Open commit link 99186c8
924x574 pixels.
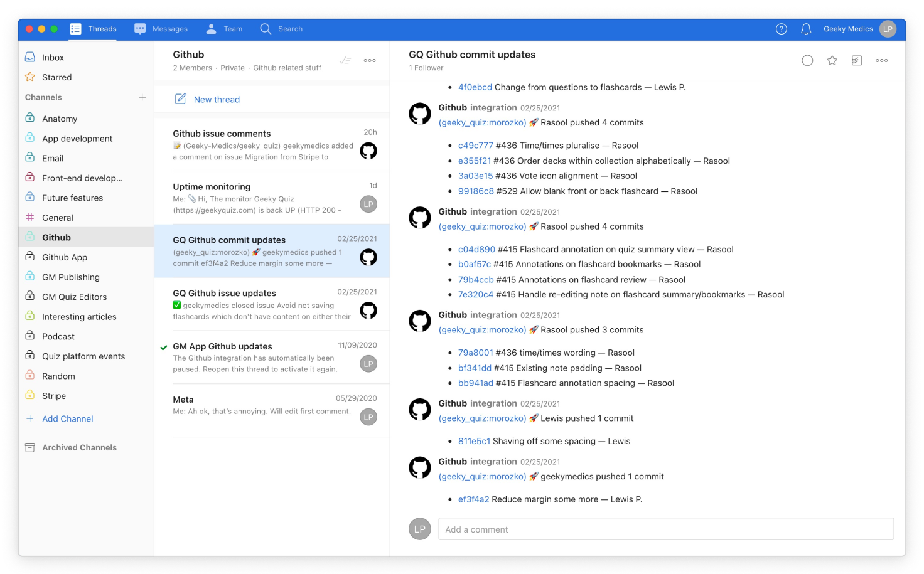point(476,191)
